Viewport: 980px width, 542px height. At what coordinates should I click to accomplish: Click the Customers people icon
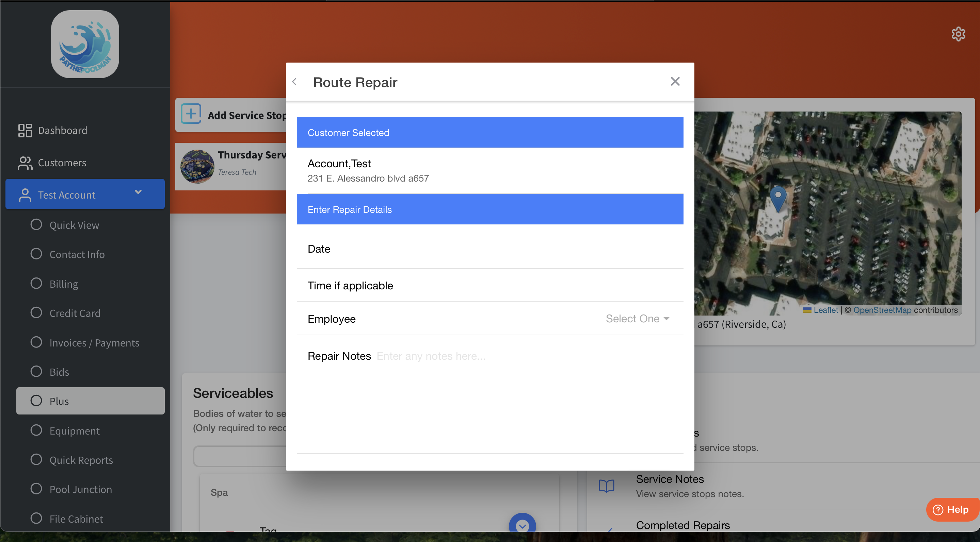pyautogui.click(x=25, y=163)
